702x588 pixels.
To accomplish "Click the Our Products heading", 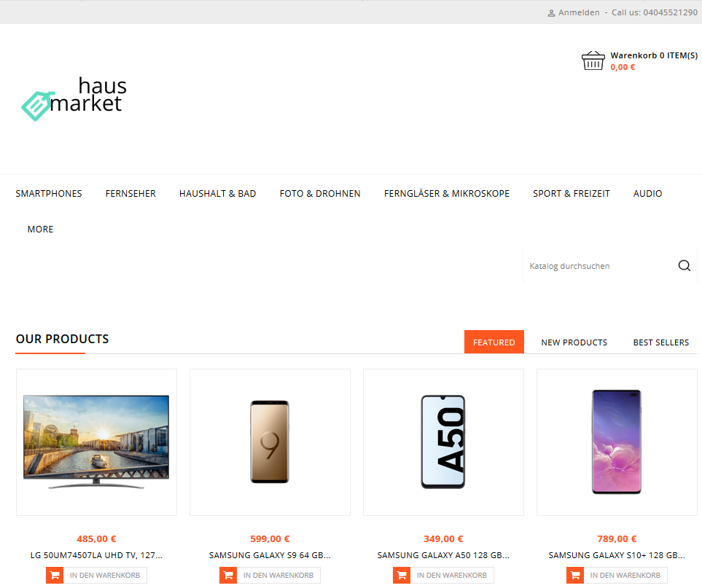I will point(62,339).
